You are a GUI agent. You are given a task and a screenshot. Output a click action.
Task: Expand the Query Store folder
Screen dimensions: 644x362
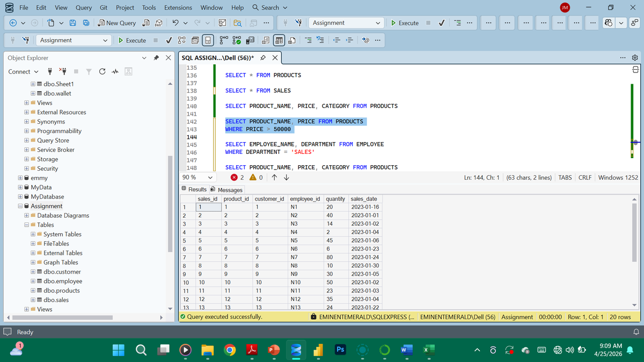click(27, 141)
